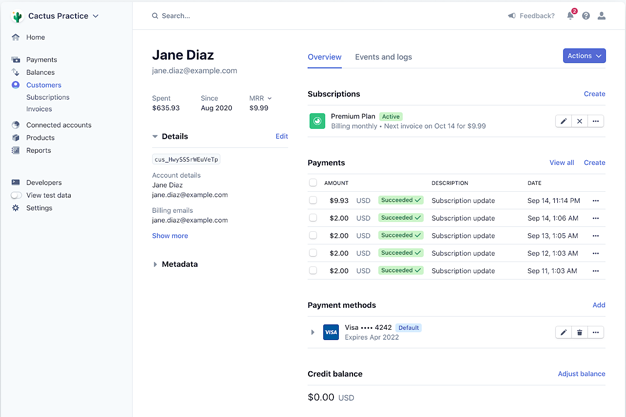Viewport: 626px width, 417px height.
Task: Click Add payment method link
Action: (x=598, y=305)
